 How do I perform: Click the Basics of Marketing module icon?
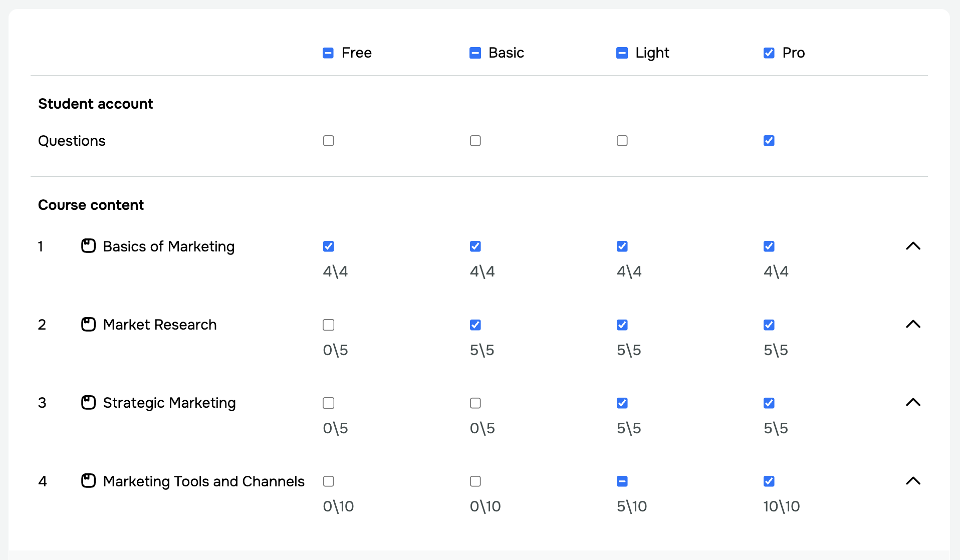[88, 246]
